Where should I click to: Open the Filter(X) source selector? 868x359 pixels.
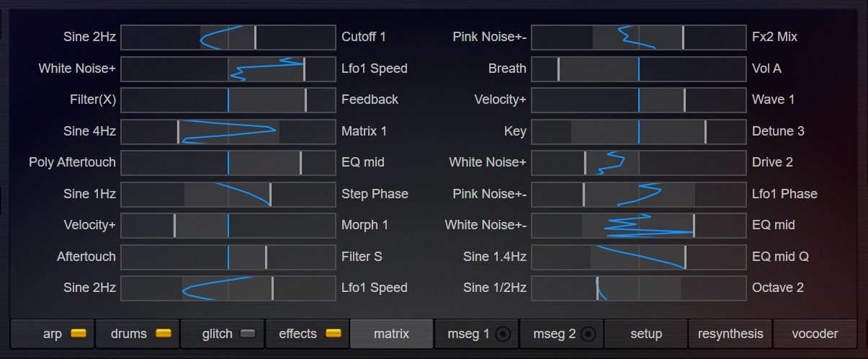point(93,99)
